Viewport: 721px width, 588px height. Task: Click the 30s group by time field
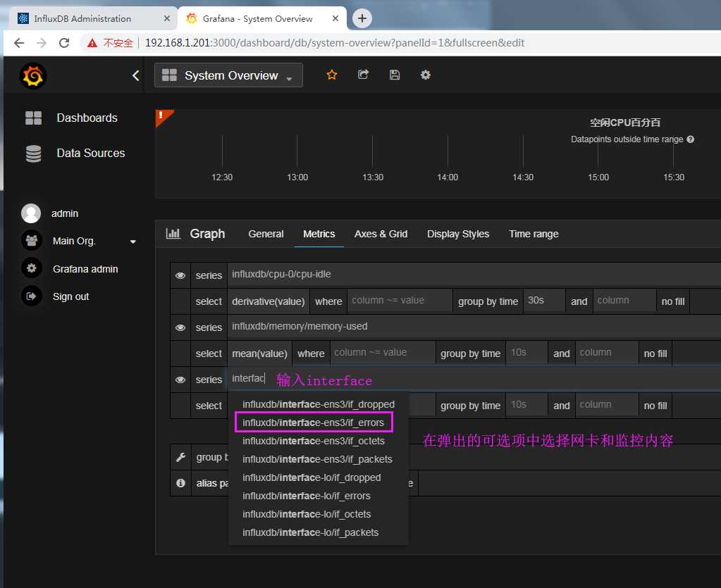point(544,301)
